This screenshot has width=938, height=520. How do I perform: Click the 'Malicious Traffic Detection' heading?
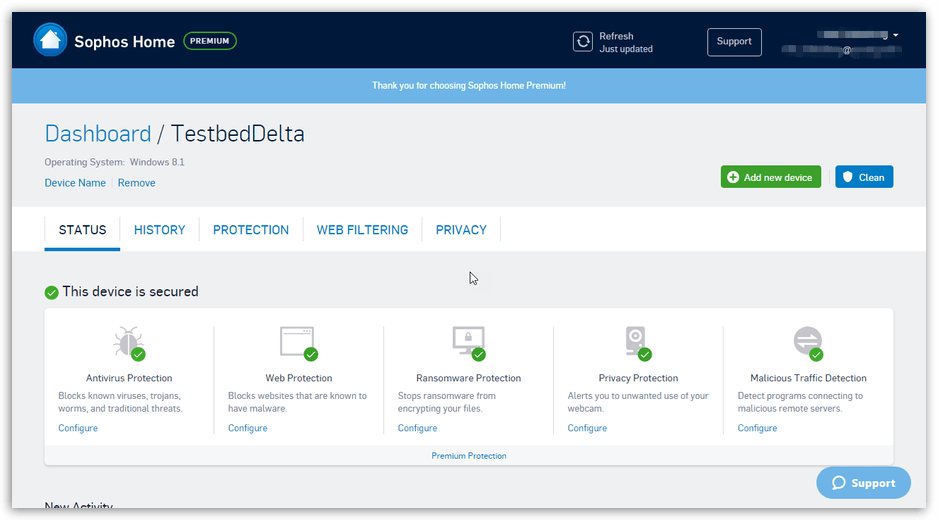pyautogui.click(x=808, y=378)
